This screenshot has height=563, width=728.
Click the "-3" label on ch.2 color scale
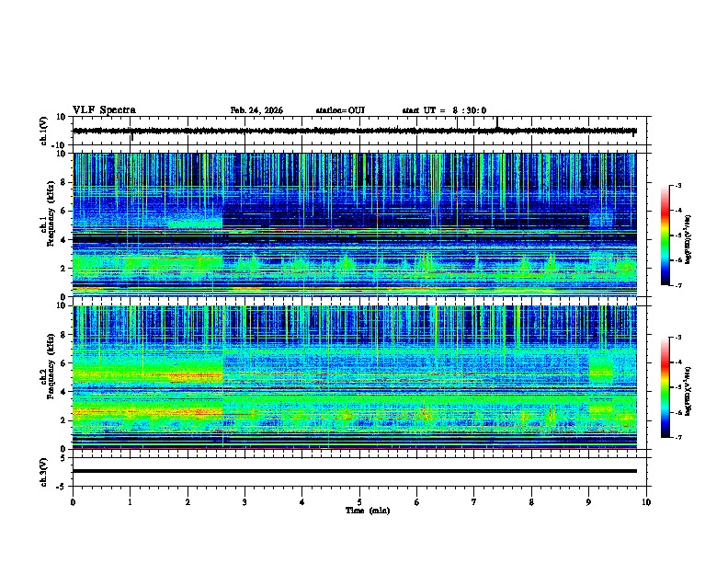[677, 338]
